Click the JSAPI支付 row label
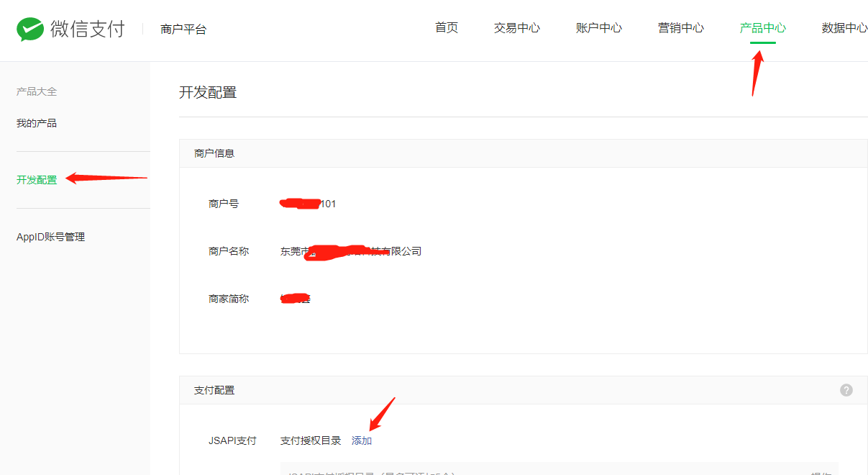 click(x=232, y=440)
